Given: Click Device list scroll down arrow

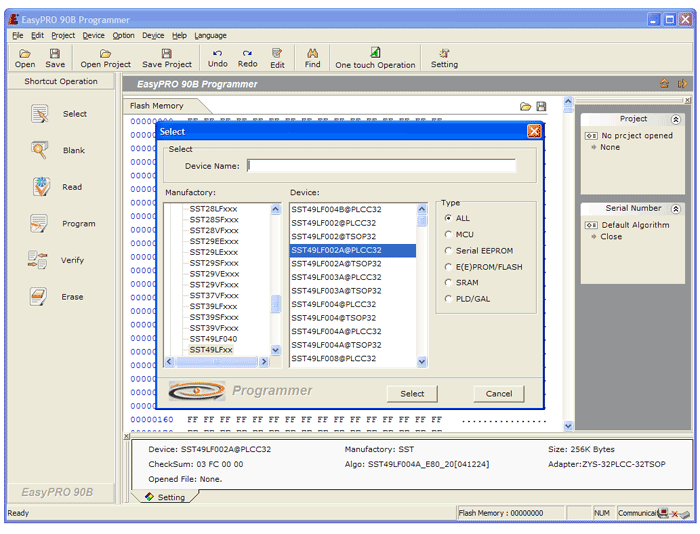Looking at the screenshot, I should point(422,362).
